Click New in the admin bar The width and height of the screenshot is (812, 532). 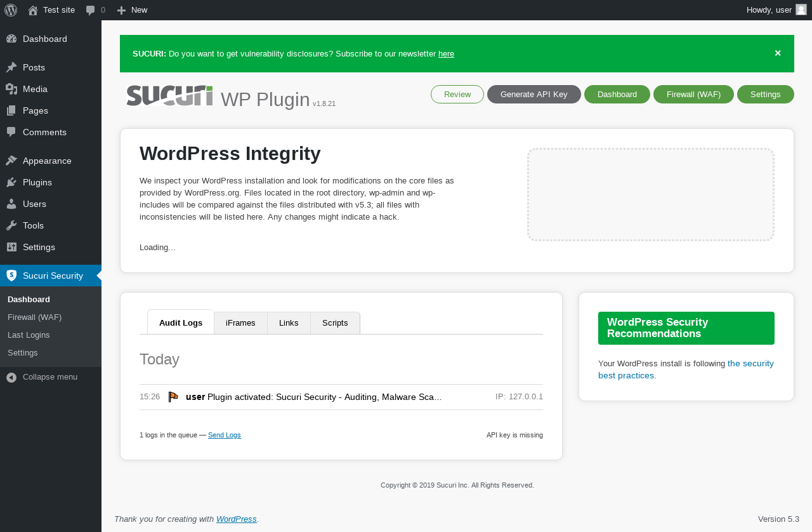140,10
